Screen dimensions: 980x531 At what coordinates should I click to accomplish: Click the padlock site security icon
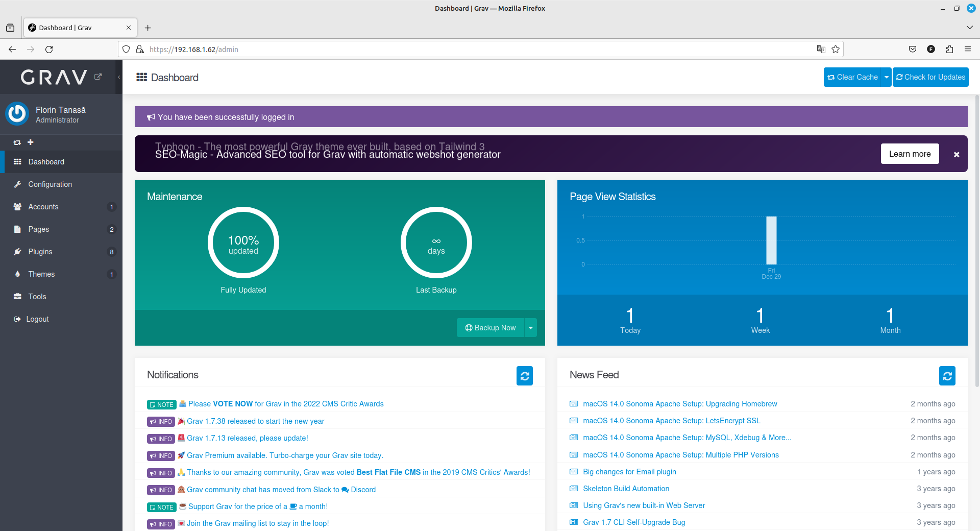tap(140, 50)
